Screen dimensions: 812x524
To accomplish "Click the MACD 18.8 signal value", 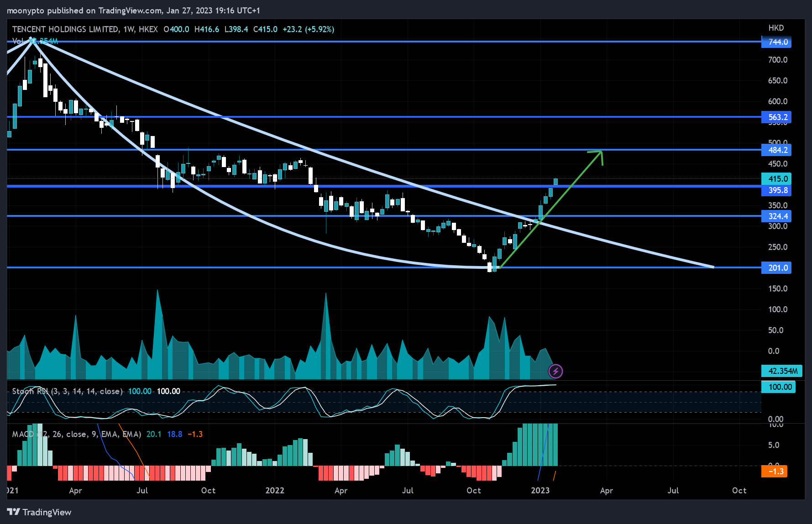I will click(x=175, y=434).
